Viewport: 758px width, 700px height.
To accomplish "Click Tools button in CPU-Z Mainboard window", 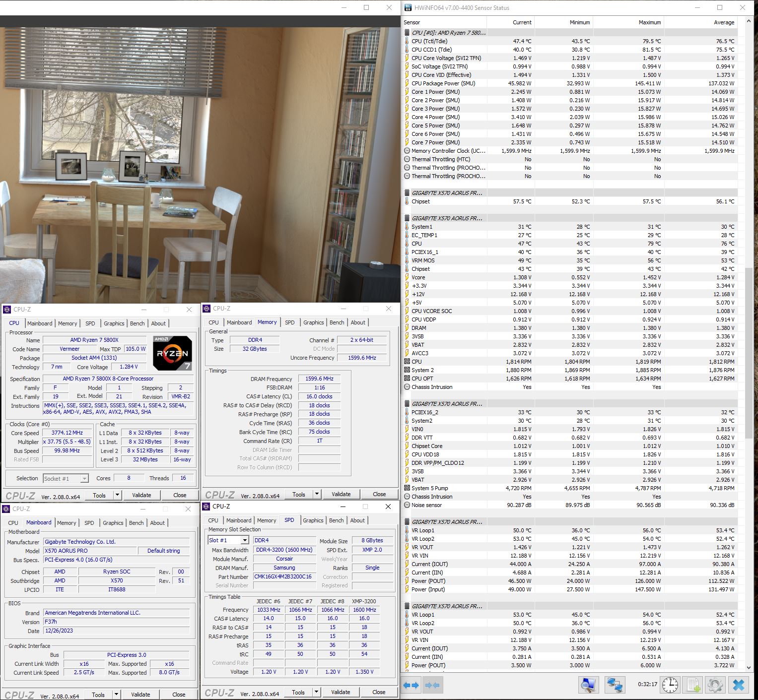I will click(98, 695).
